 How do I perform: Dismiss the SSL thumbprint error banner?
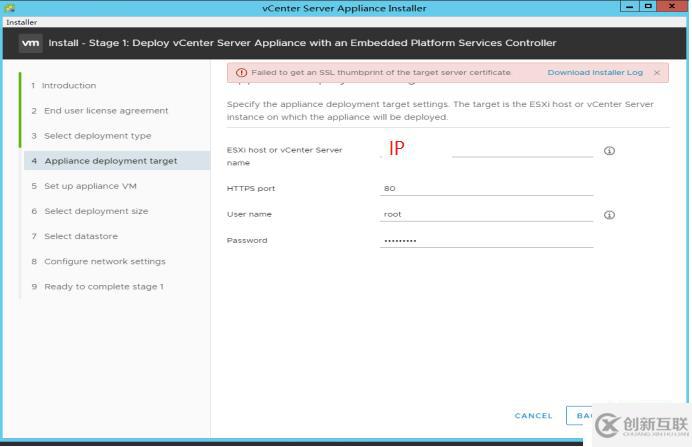[x=657, y=73]
